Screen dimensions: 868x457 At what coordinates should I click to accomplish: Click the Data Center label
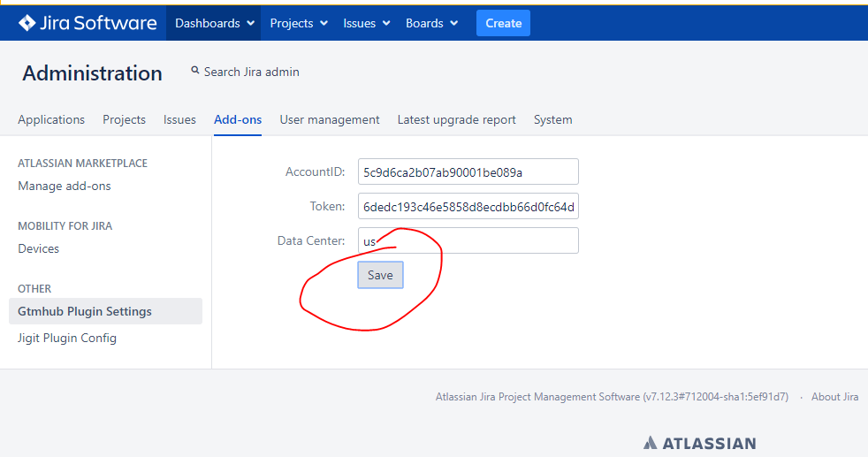tap(311, 240)
